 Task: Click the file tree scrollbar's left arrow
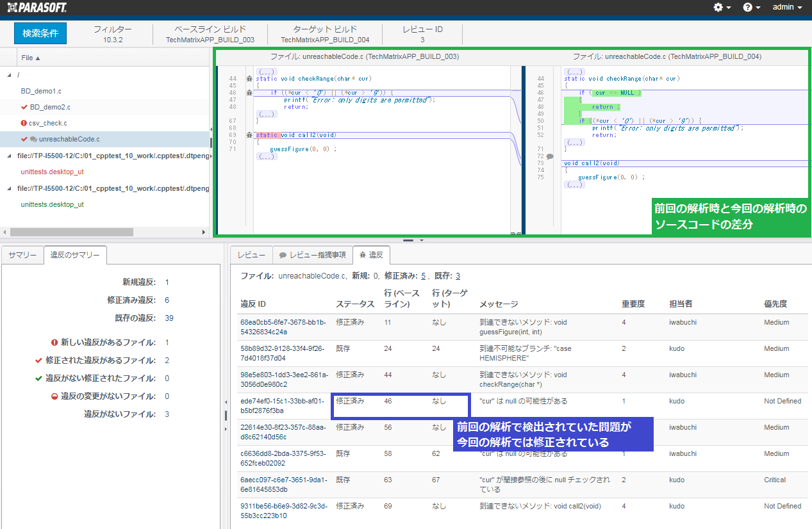pyautogui.click(x=5, y=232)
